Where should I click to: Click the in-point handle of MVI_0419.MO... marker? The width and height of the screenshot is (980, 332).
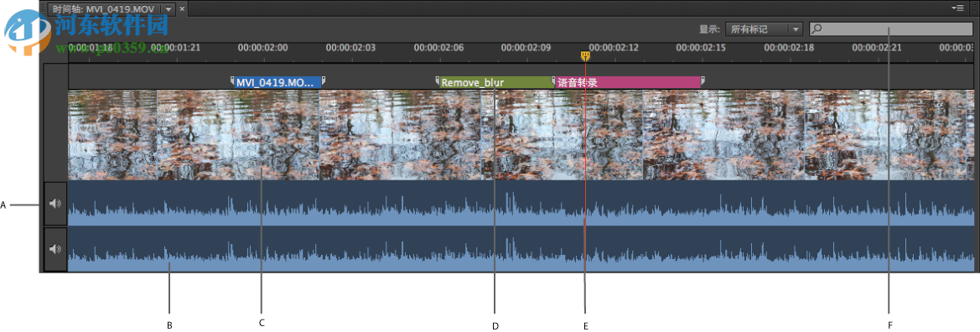coord(233,80)
